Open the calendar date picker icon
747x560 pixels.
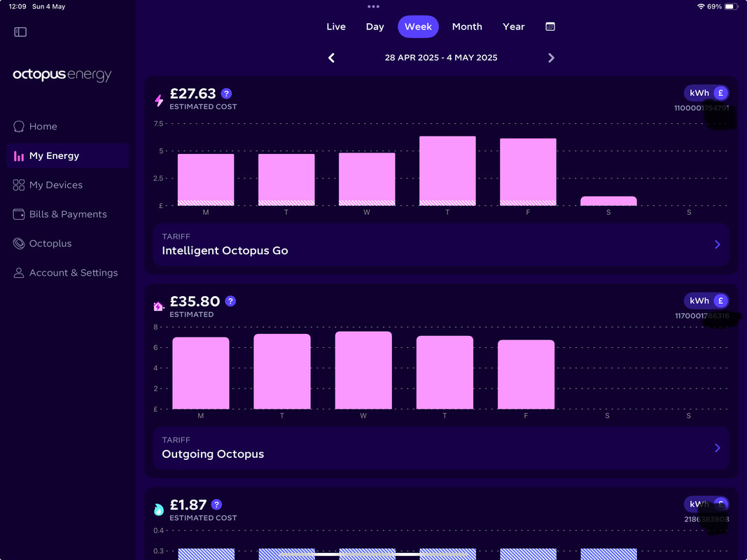pyautogui.click(x=550, y=27)
